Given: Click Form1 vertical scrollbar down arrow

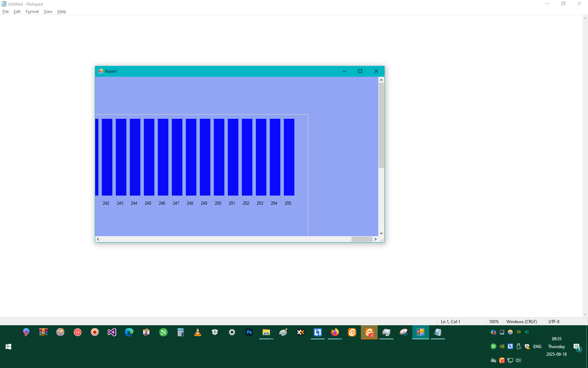Looking at the screenshot, I should pos(381,233).
